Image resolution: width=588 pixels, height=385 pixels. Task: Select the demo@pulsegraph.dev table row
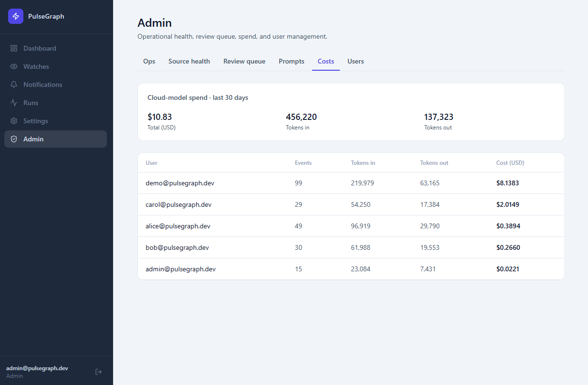(x=351, y=183)
